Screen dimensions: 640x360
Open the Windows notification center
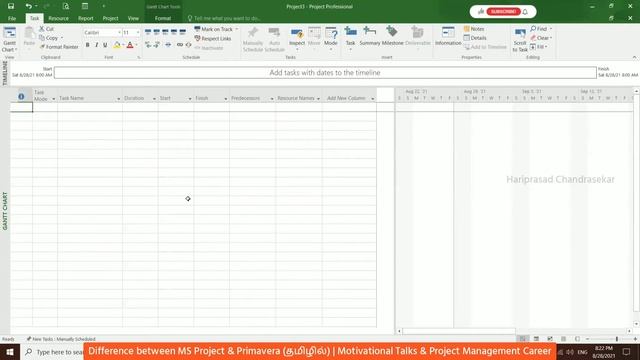pos(626,351)
